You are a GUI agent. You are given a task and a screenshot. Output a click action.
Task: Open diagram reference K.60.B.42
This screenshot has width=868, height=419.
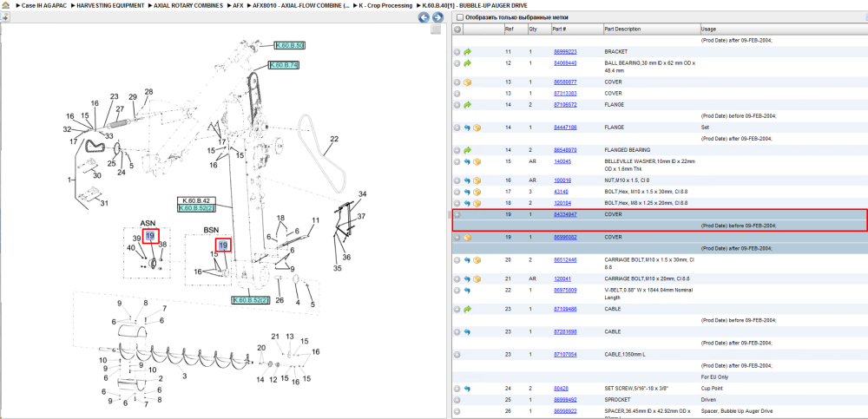tap(196, 200)
